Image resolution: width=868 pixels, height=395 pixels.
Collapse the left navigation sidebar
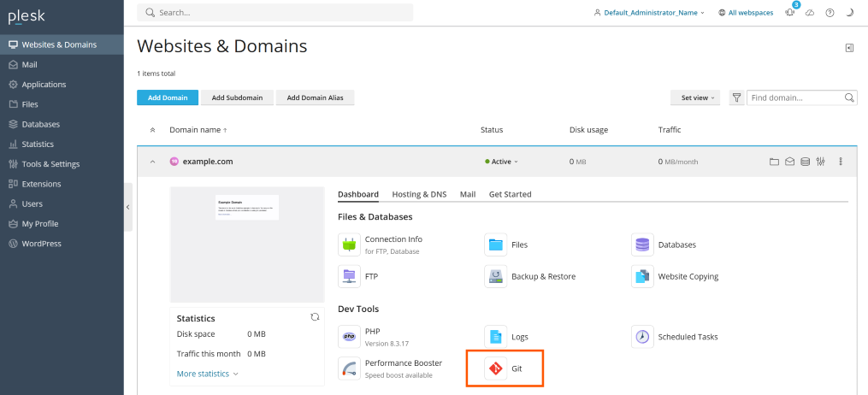tap(127, 207)
